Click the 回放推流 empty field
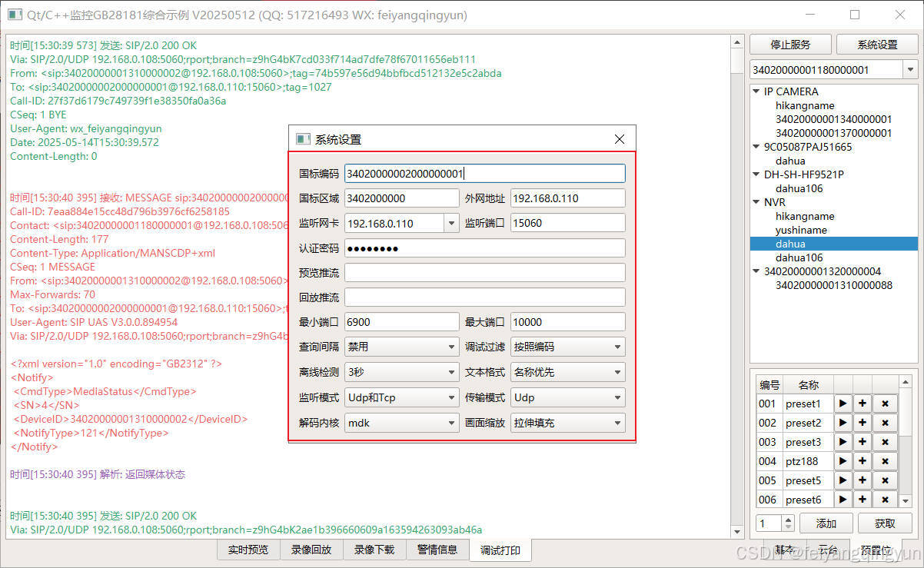Image resolution: width=924 pixels, height=568 pixels. [x=485, y=297]
